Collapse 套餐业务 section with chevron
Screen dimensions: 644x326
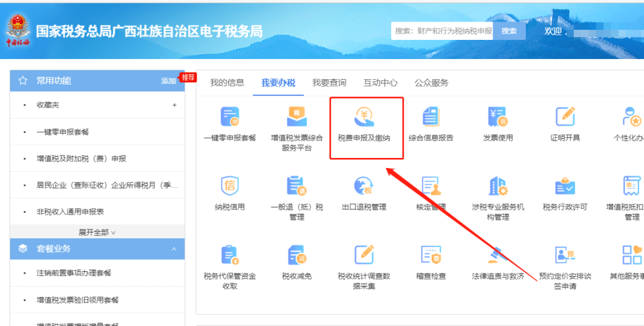(x=174, y=249)
